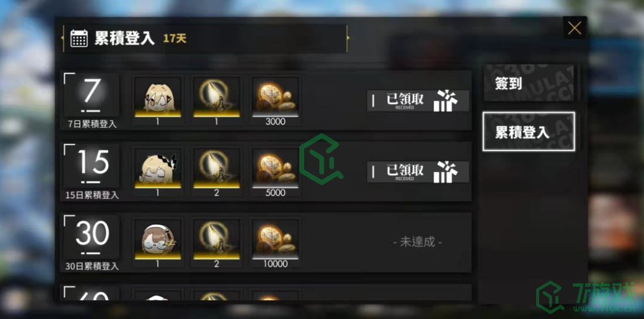Select the 10000 gold coins reward icon
The height and width of the screenshot is (319, 644).
click(275, 239)
